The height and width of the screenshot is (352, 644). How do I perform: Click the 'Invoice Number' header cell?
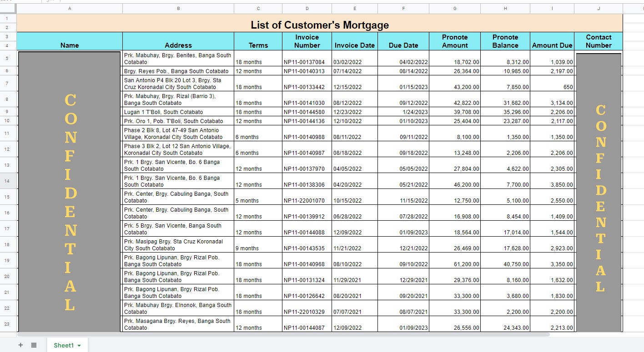[x=307, y=41]
